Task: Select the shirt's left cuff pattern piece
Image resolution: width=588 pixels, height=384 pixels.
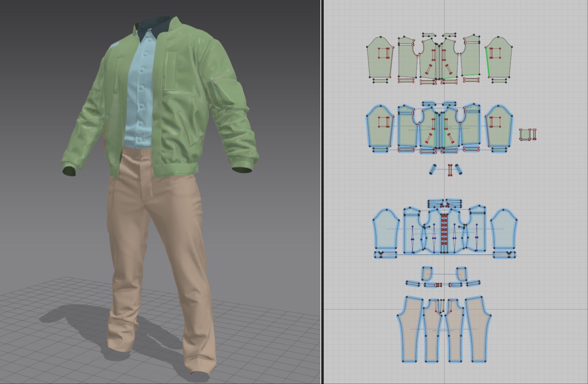Action: 386,255
